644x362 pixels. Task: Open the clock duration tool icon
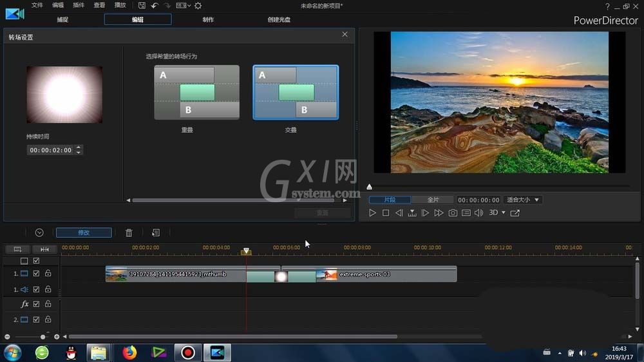tap(39, 233)
